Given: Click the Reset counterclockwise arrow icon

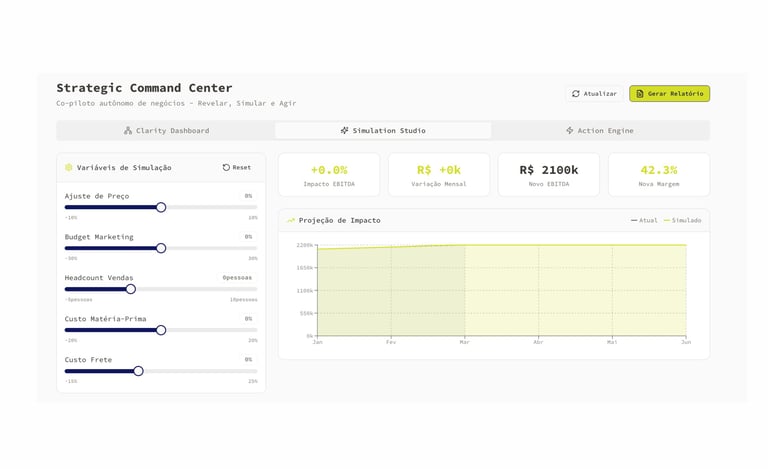Looking at the screenshot, I should [226, 167].
